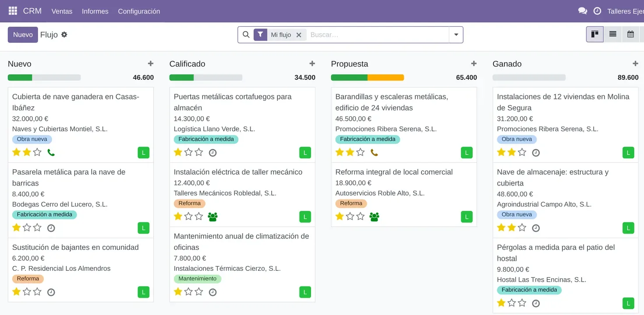
Task: Set second star on Pasarela metálica card
Action: pos(27,227)
